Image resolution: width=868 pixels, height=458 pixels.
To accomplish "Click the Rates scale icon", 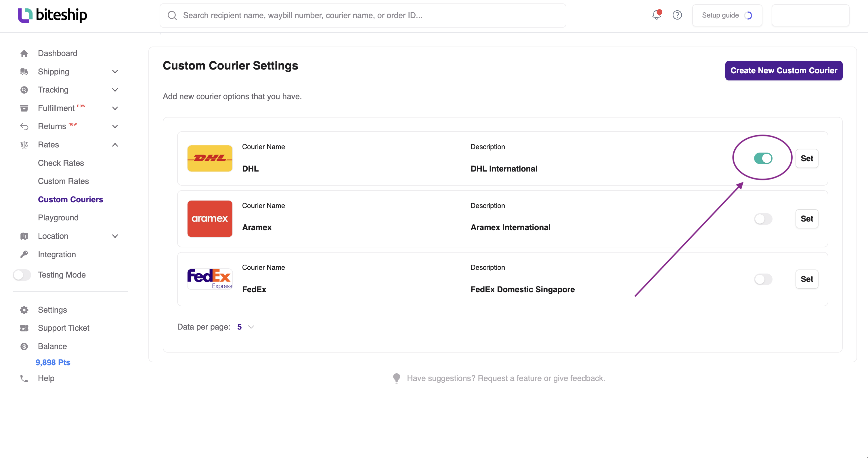I will 24,145.
